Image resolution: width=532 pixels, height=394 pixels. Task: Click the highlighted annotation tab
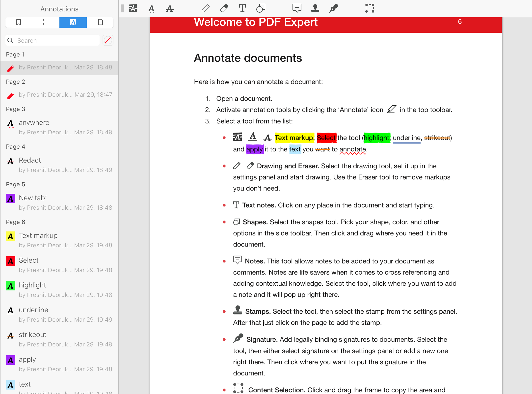coord(73,22)
